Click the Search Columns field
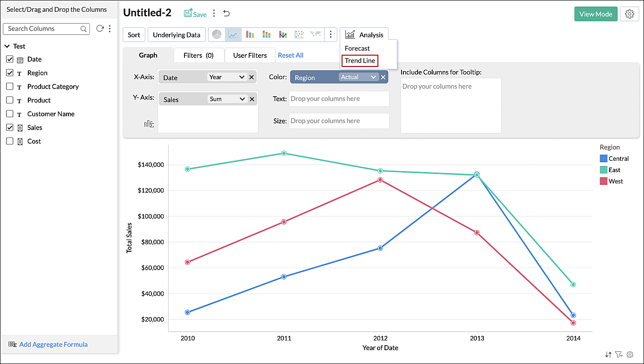644x364 pixels. (42, 29)
